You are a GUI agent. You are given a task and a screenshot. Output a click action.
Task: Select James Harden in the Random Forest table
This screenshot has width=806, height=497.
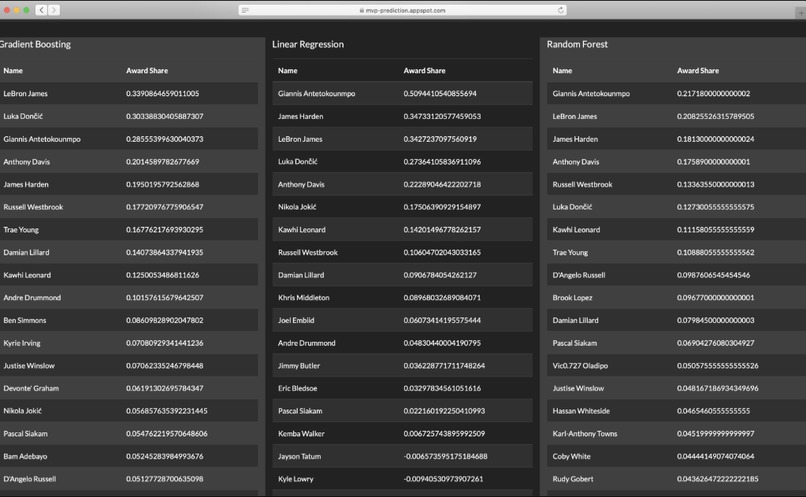point(575,139)
